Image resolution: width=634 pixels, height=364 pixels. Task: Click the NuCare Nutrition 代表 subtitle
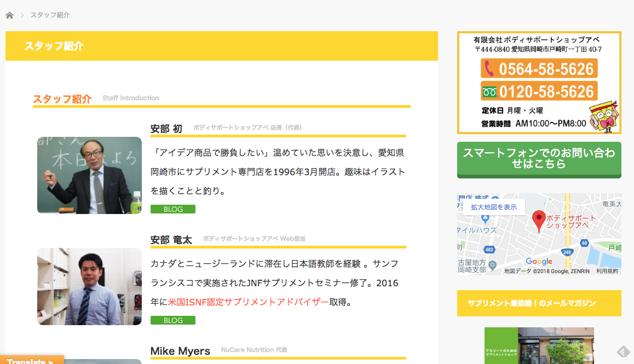(x=254, y=350)
